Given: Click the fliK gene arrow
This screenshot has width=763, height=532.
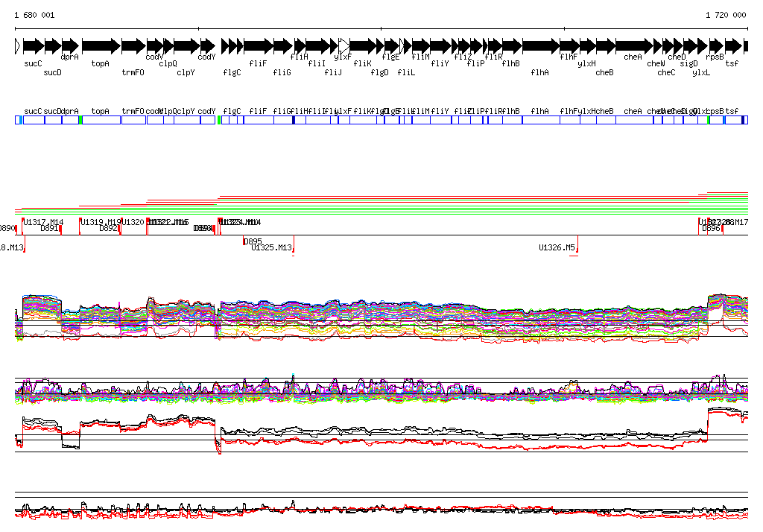Looking at the screenshot, I should tap(363, 46).
